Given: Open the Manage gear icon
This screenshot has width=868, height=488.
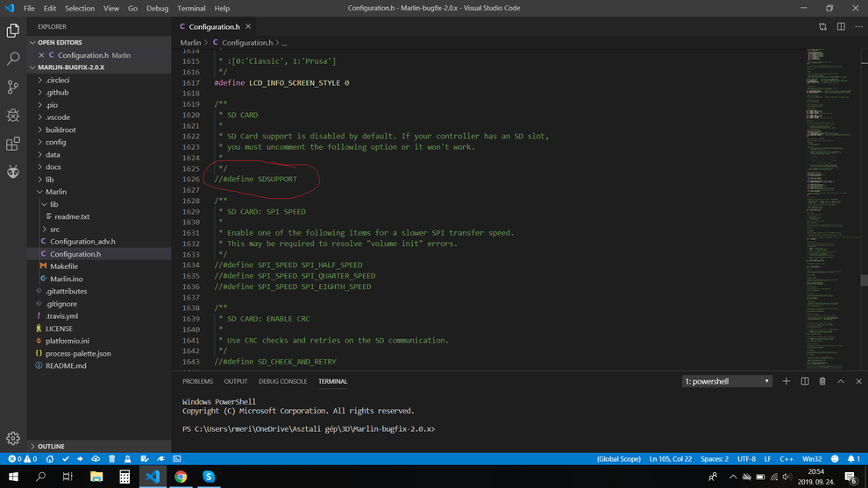Looking at the screenshot, I should (13, 438).
